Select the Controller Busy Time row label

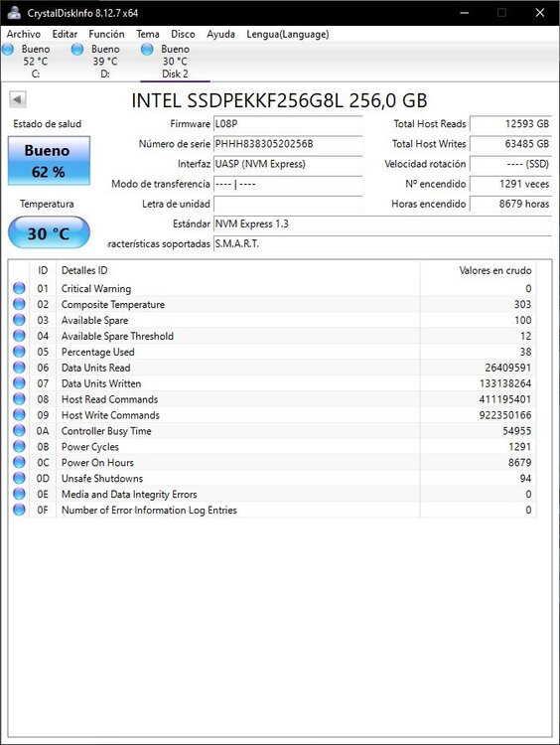106,430
